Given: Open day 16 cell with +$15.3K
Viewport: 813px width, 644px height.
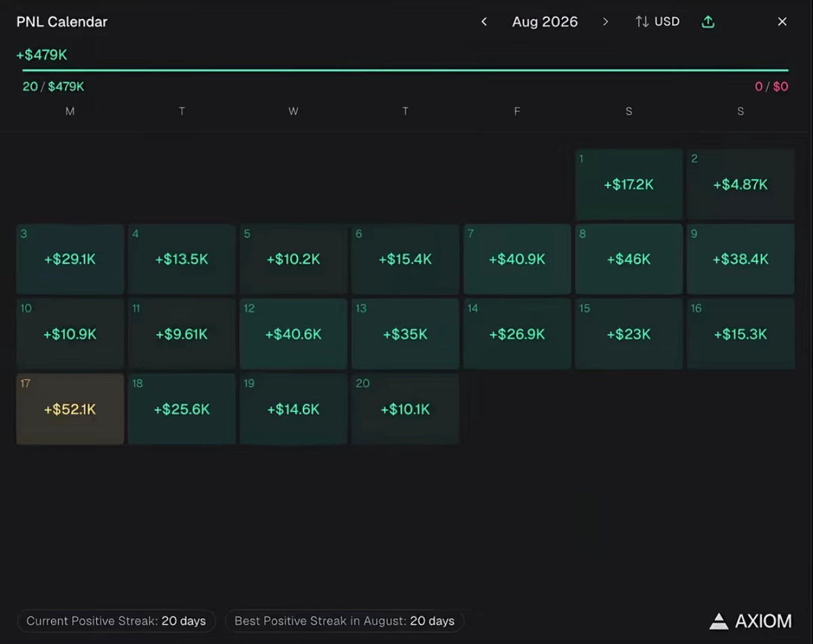Looking at the screenshot, I should coord(741,334).
